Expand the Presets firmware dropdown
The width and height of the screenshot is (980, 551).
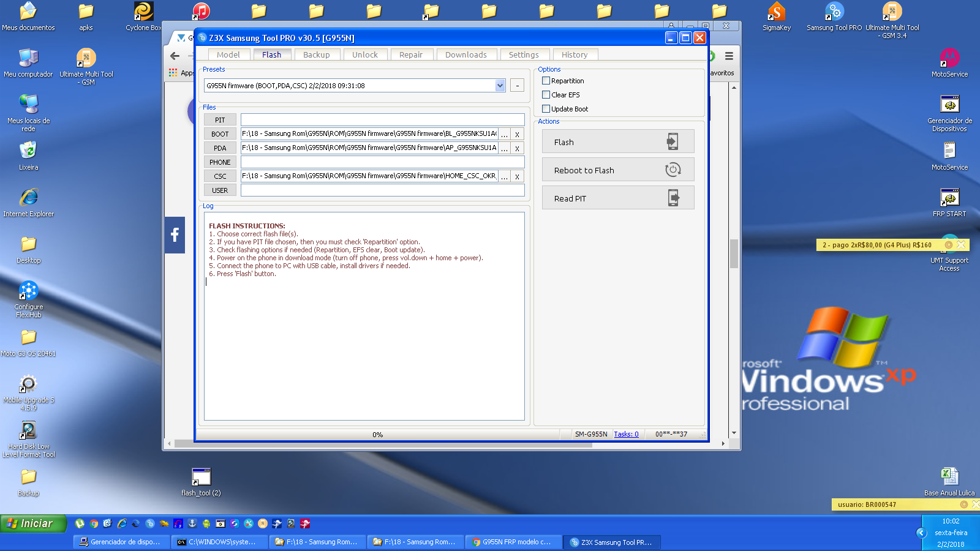[500, 86]
